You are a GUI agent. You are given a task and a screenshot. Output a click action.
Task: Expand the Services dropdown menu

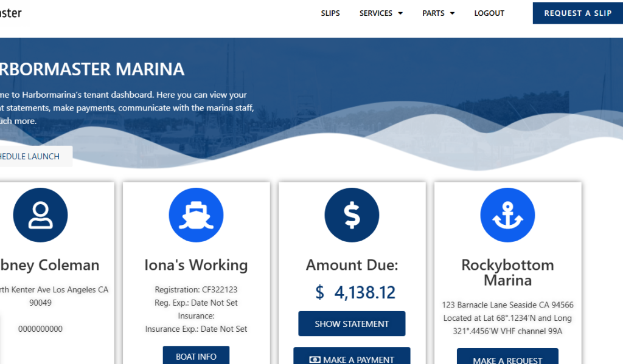(381, 13)
